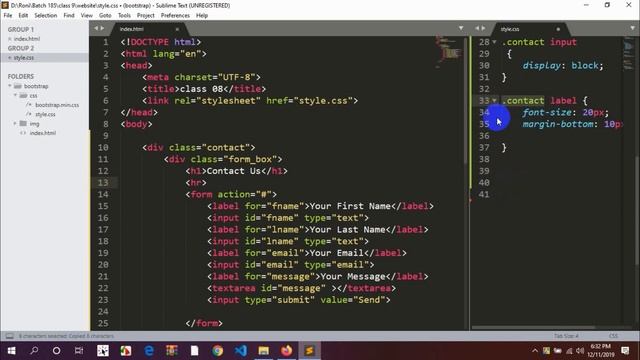Click horizontal scrollbar of style.css pane

click(533, 327)
